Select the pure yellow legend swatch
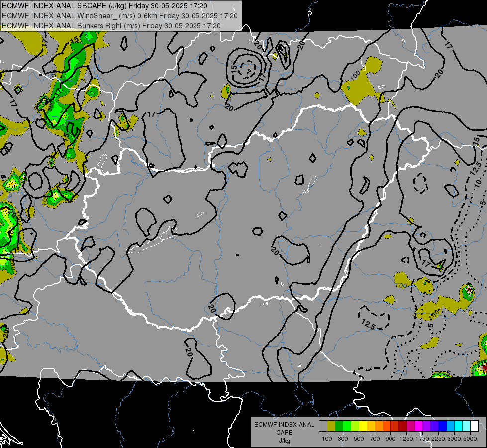The height and width of the screenshot is (448, 487). click(363, 426)
